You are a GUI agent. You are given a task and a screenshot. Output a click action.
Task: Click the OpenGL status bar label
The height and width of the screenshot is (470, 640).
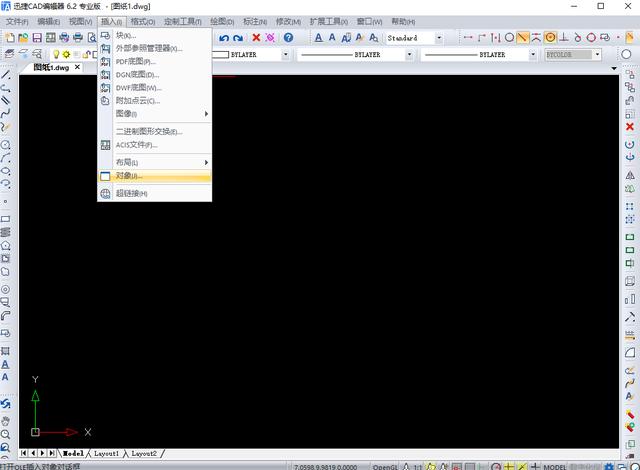point(385,467)
